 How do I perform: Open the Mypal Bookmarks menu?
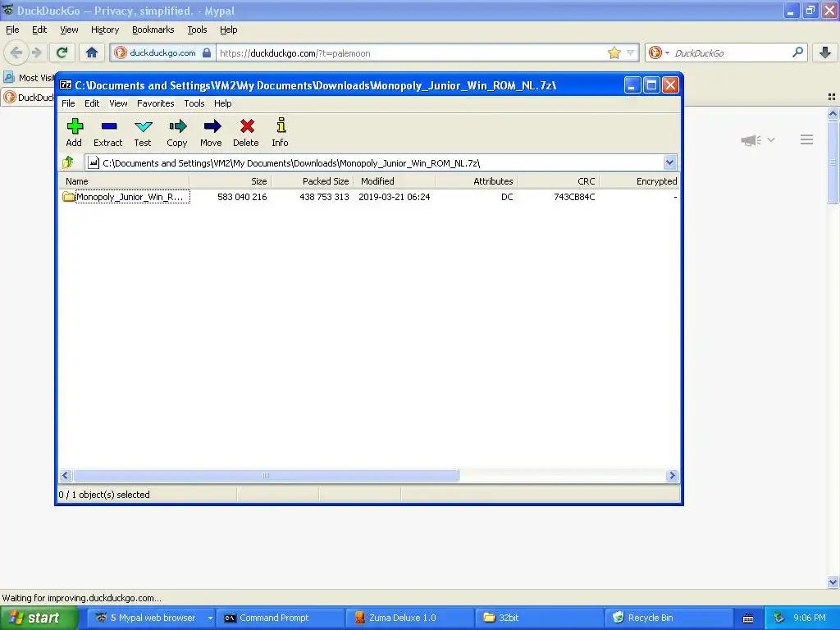tap(153, 30)
